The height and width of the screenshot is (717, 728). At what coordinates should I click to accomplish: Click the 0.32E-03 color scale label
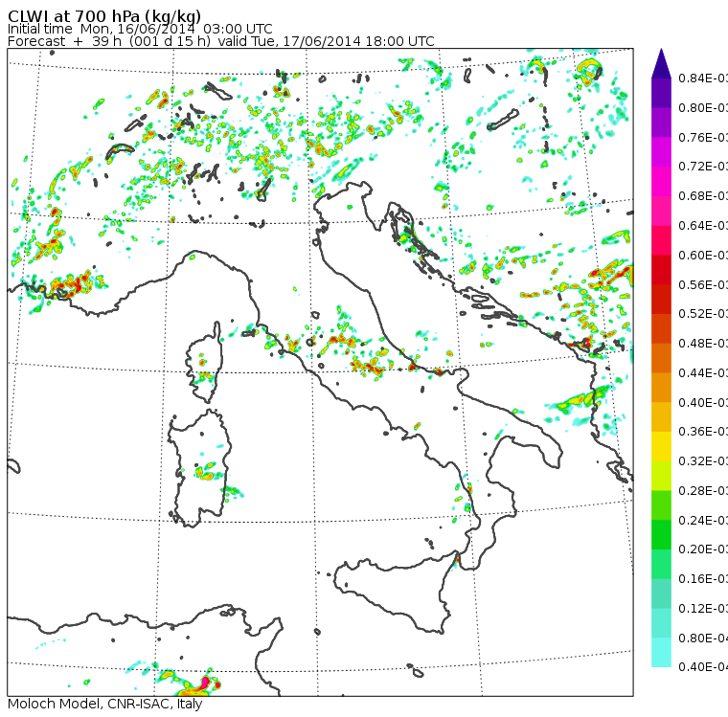703,460
